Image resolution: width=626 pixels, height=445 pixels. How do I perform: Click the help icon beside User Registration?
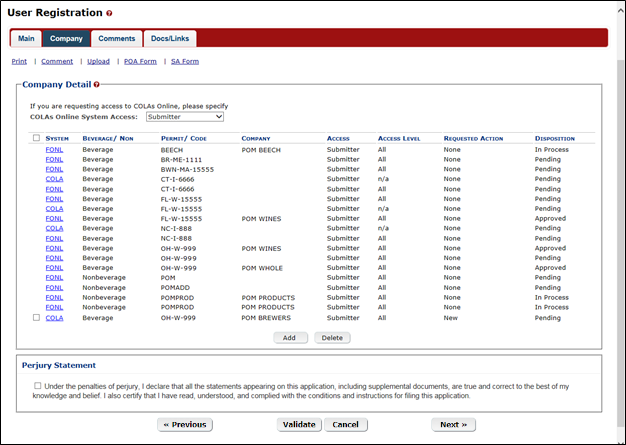pos(109,14)
